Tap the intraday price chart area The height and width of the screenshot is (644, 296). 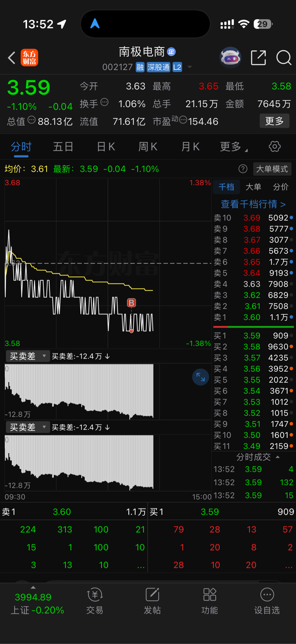pyautogui.click(x=108, y=263)
